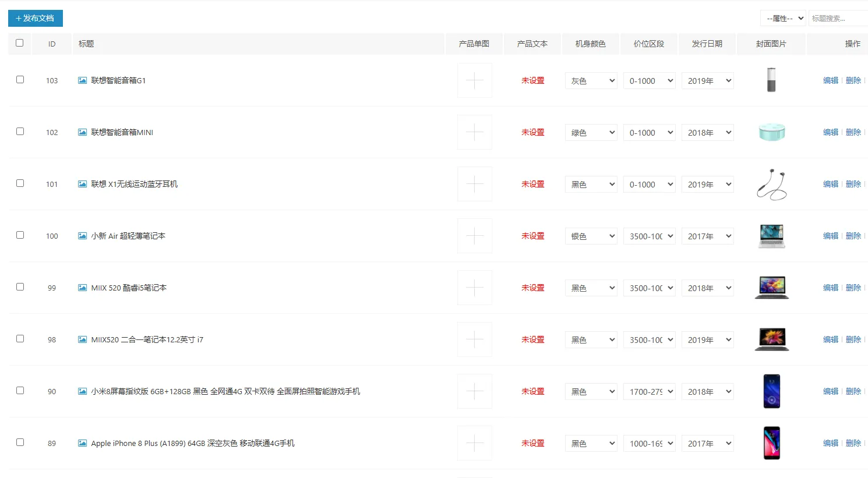Screen dimensions: 868x478
Task: Click 编辑 for 联想智能音箱G1
Action: click(x=831, y=80)
